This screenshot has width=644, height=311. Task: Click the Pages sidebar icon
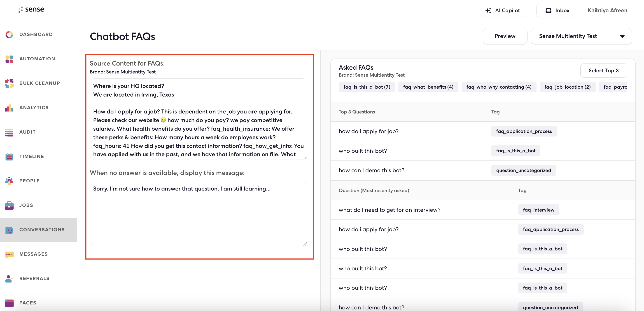9,303
